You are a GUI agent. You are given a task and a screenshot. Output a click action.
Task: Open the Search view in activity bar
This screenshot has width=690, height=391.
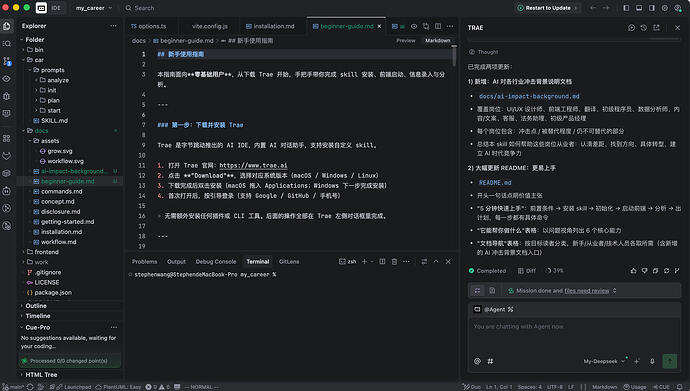coord(7,44)
